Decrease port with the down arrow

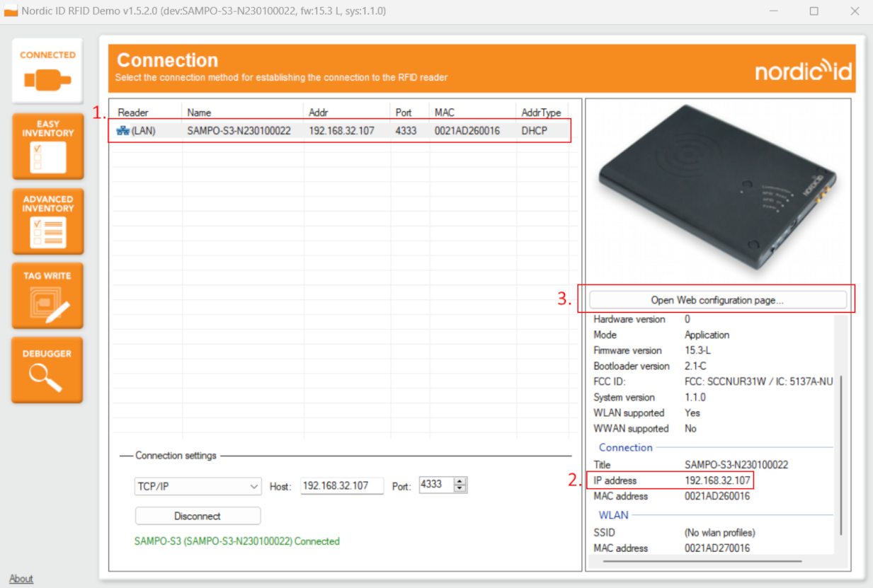click(461, 489)
